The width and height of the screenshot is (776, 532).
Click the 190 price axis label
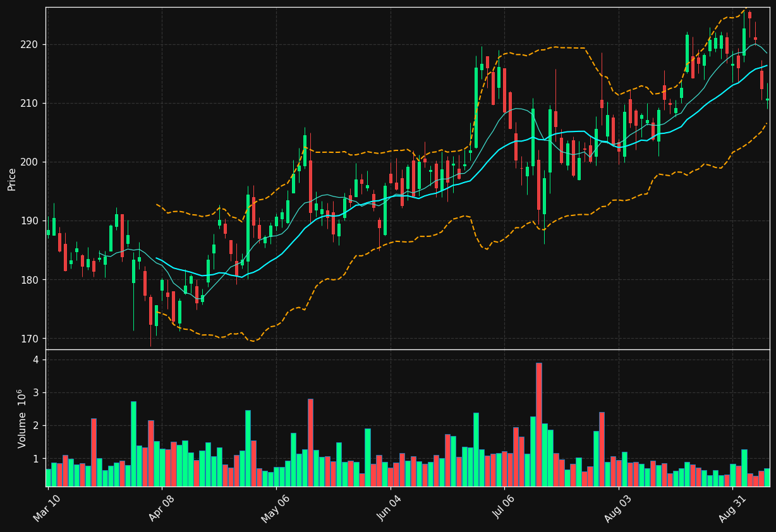(30, 221)
